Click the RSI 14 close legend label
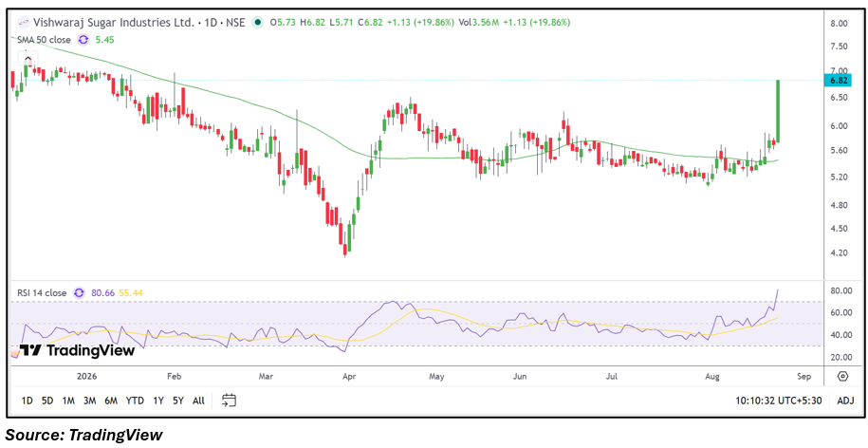The height and width of the screenshot is (448, 868). 41,293
